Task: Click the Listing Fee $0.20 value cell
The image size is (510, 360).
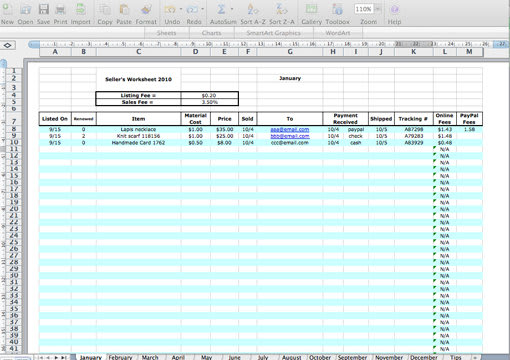Action: pyautogui.click(x=209, y=95)
